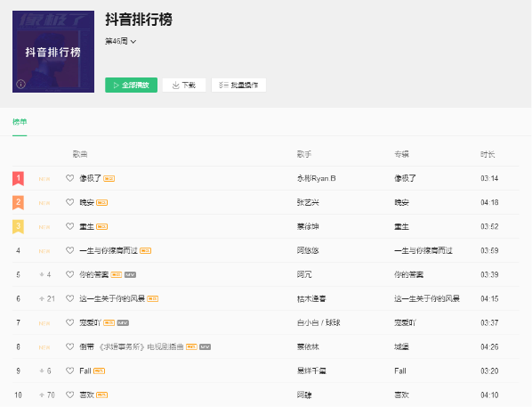The image size is (532, 407).
Task: Click the 抖音排行榜 album cover thumbnail
Action: click(x=53, y=52)
